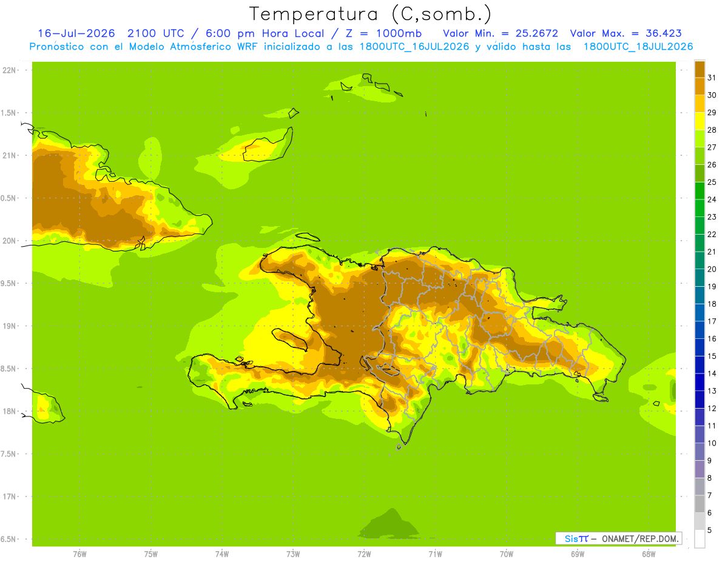Click the "73W" longitude axis label
This screenshot has height=562, width=728.
pos(293,554)
